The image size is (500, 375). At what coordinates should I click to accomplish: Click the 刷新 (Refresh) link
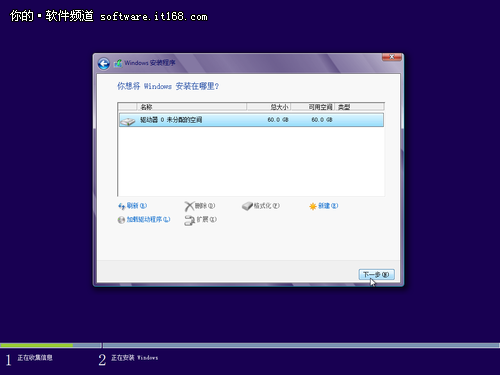[x=137, y=206]
